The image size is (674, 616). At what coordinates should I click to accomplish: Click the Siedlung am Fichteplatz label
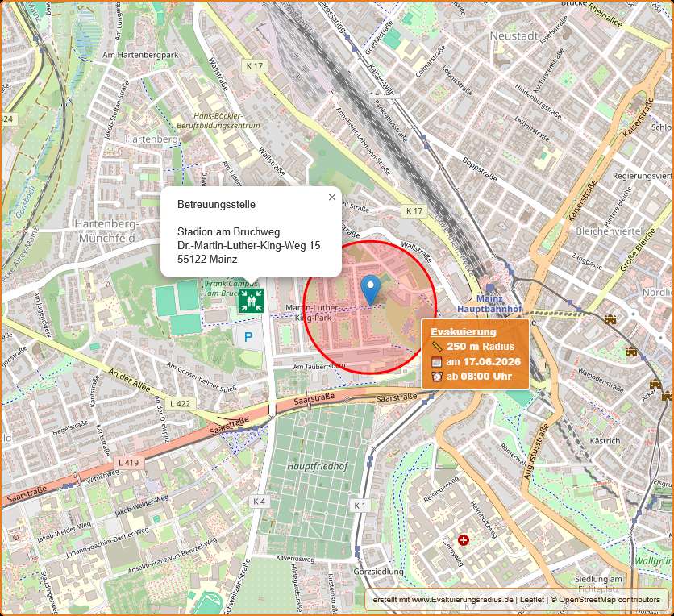pos(598,585)
